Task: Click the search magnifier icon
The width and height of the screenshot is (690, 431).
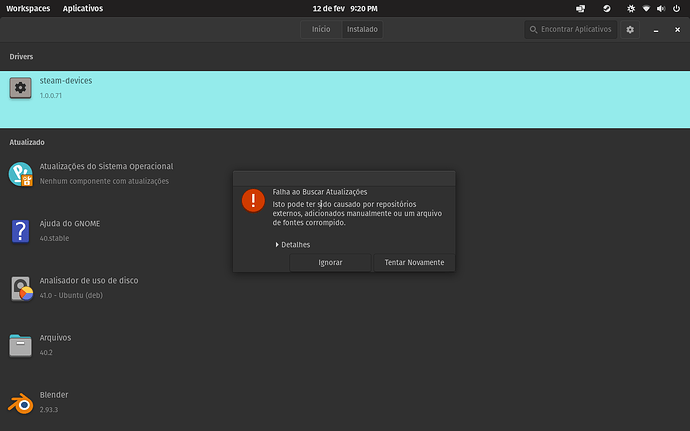Action: click(533, 29)
